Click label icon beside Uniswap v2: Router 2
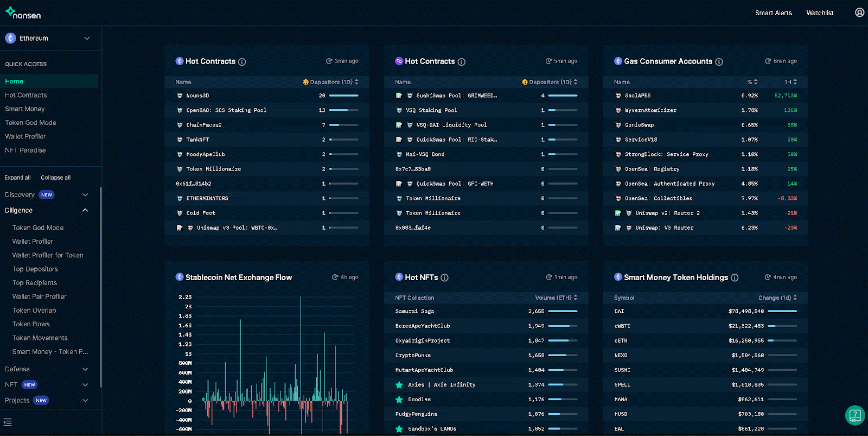The image size is (868, 436). [x=618, y=213]
